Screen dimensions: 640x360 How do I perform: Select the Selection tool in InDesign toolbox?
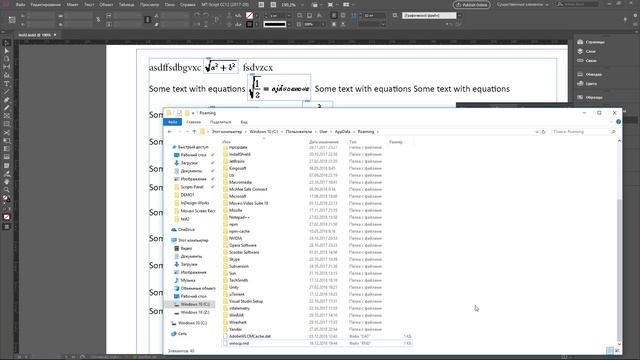7,43
